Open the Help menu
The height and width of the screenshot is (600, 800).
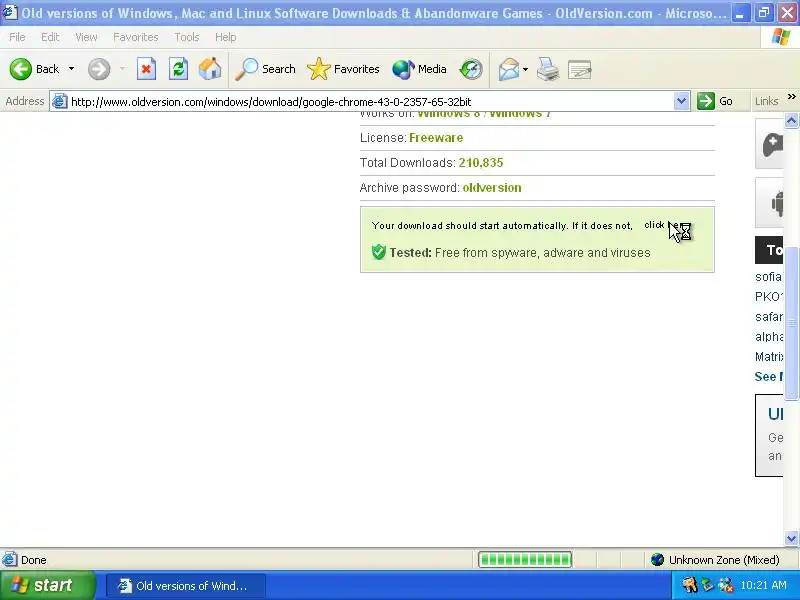coord(226,37)
